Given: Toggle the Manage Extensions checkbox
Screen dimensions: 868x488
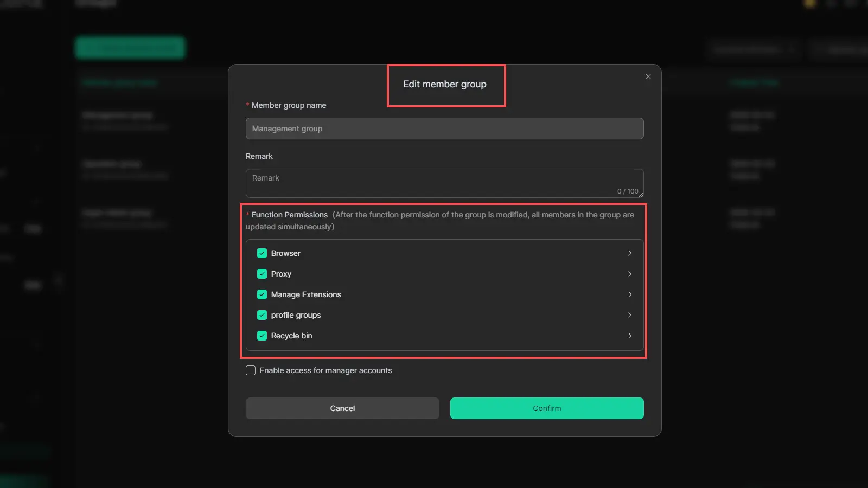Looking at the screenshot, I should pyautogui.click(x=262, y=294).
